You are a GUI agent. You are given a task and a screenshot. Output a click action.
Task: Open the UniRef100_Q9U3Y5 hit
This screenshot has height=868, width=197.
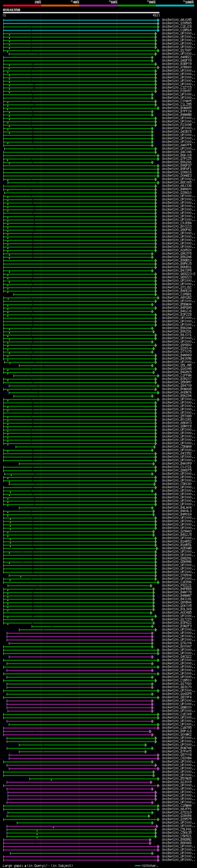click(x=177, y=253)
